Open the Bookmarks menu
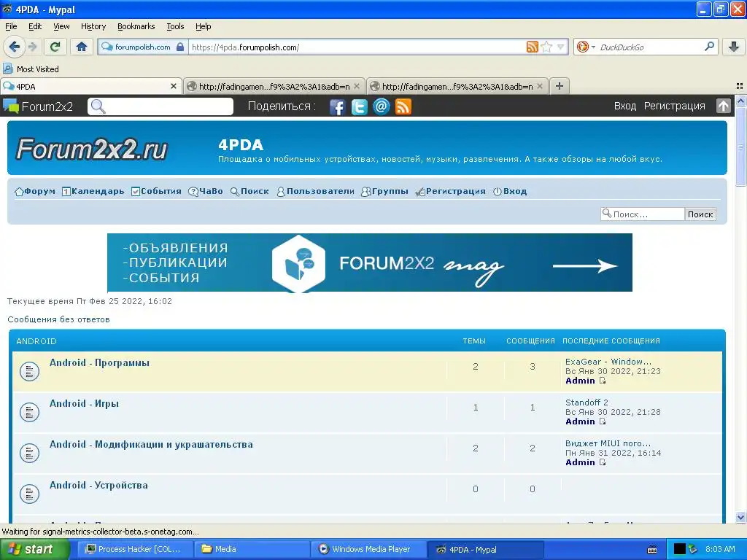The height and width of the screenshot is (560, 747). (136, 26)
